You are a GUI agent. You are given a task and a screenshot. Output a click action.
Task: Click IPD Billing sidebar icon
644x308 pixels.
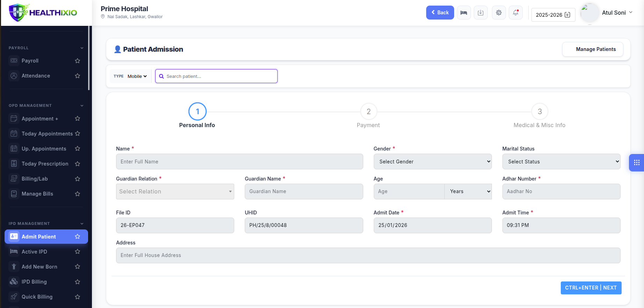[14, 282]
